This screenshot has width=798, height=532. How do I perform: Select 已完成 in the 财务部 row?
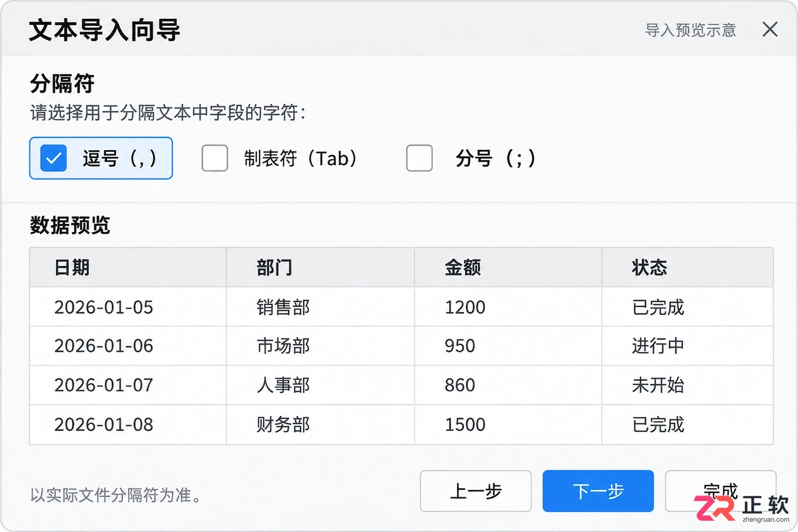(688, 424)
